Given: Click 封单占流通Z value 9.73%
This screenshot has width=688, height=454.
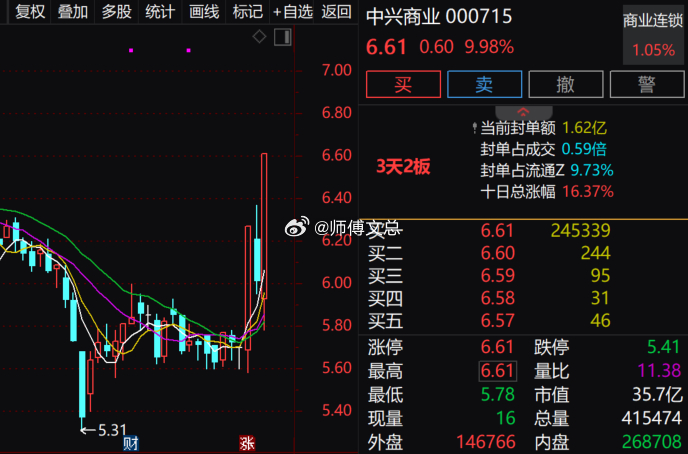Looking at the screenshot, I should click(x=591, y=170).
